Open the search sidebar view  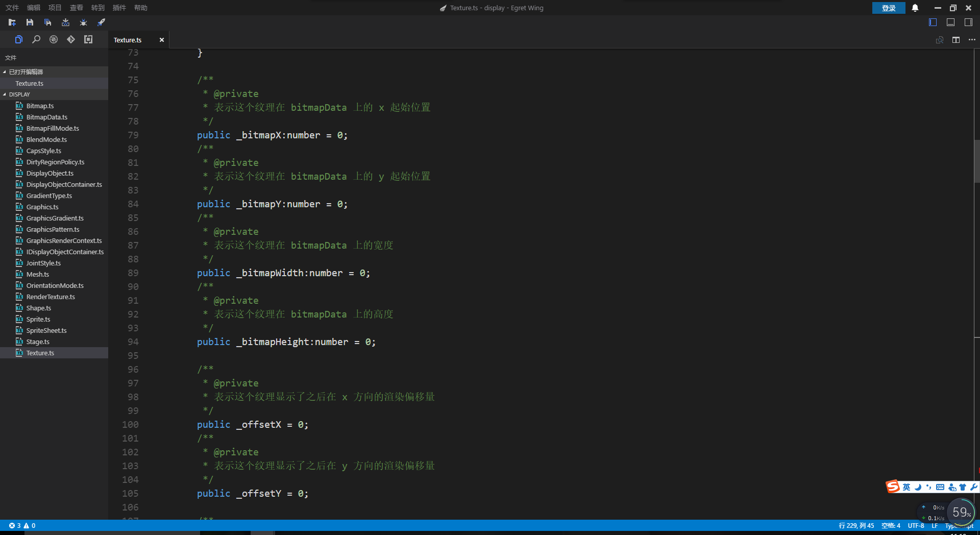(36, 39)
